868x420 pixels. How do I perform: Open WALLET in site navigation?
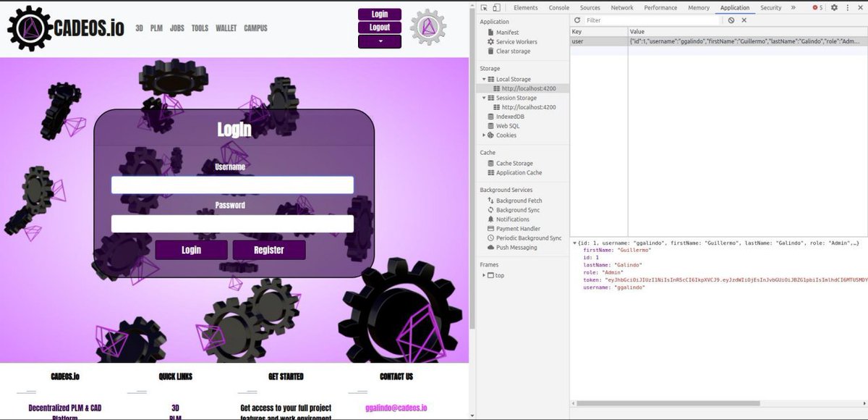coord(226,28)
